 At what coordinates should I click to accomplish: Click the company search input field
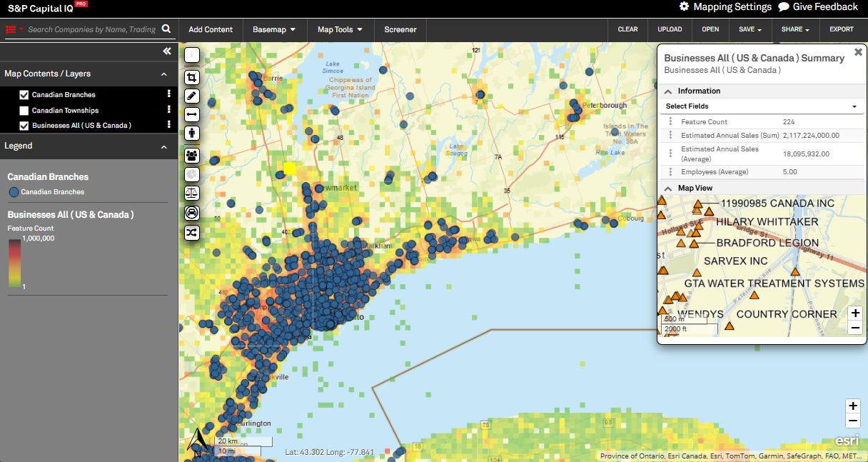91,30
